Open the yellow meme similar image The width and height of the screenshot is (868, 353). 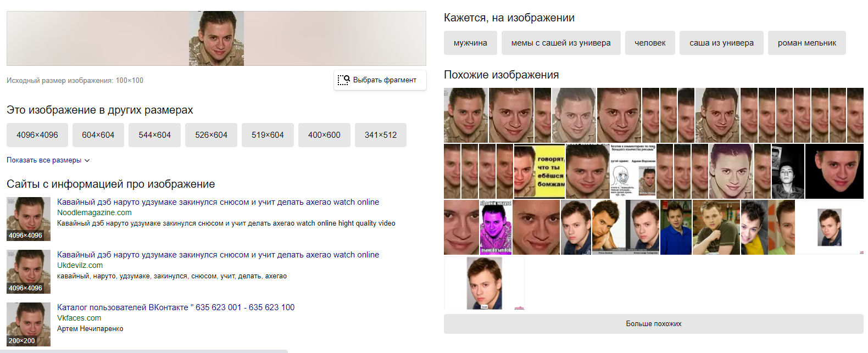pos(539,171)
